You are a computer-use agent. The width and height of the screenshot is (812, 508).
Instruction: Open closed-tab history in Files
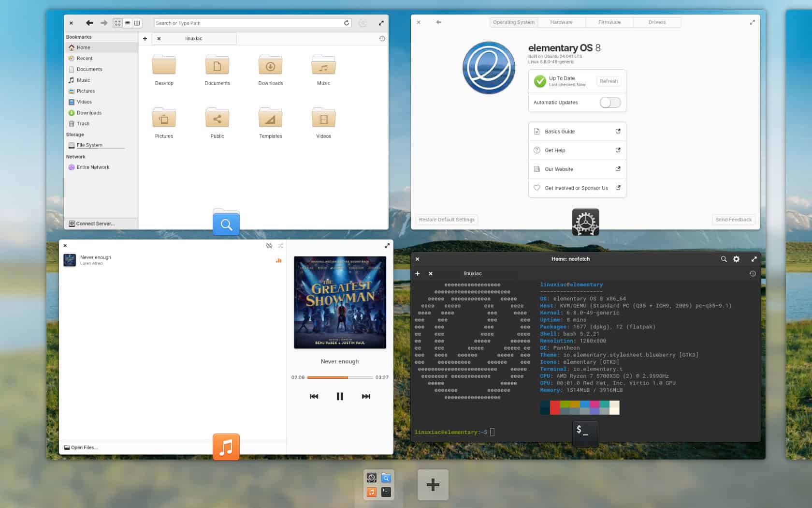tap(382, 39)
